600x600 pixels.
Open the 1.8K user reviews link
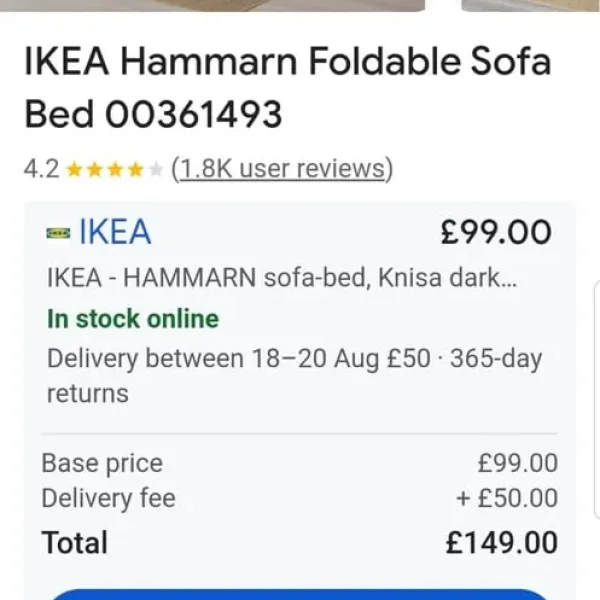point(282,169)
